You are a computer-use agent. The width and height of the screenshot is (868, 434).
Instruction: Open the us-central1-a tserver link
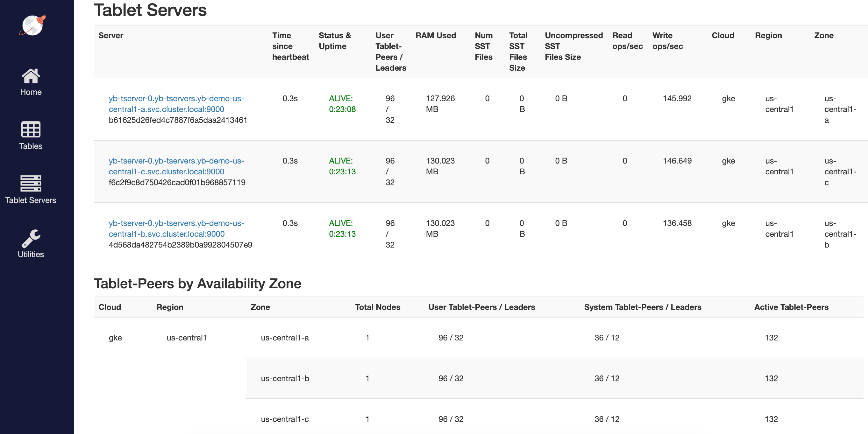click(176, 104)
